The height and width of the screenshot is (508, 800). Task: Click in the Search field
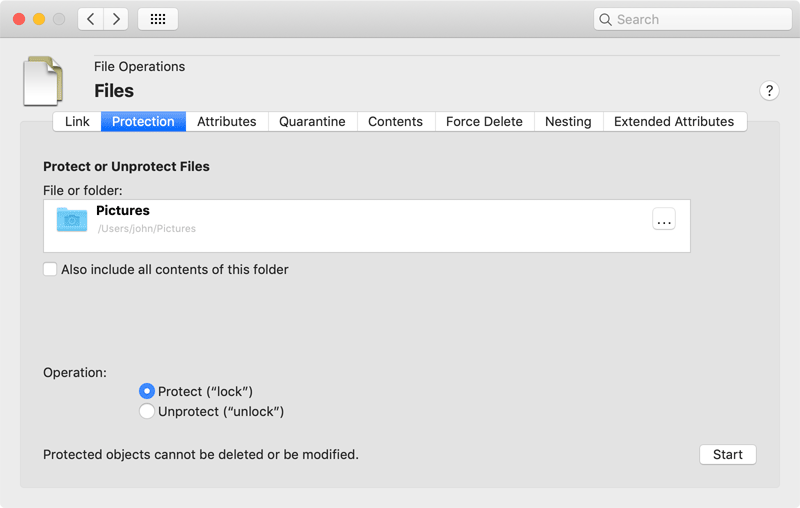[x=693, y=19]
